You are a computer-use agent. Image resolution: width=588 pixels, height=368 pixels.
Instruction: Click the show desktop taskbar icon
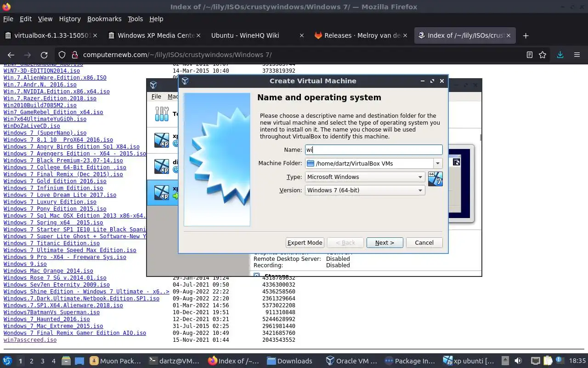click(79, 361)
